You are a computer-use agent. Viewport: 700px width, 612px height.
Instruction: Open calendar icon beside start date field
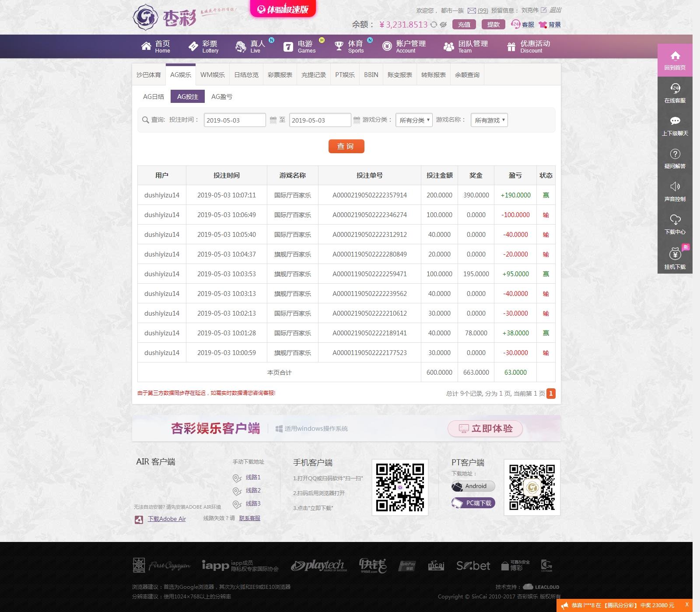point(273,120)
